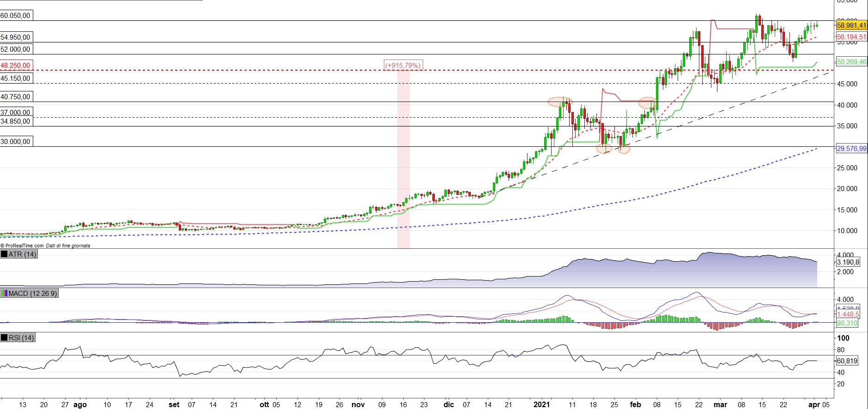Click the 60,819 RSI value tag
Image resolution: width=868 pixels, height=409 pixels.
(847, 361)
